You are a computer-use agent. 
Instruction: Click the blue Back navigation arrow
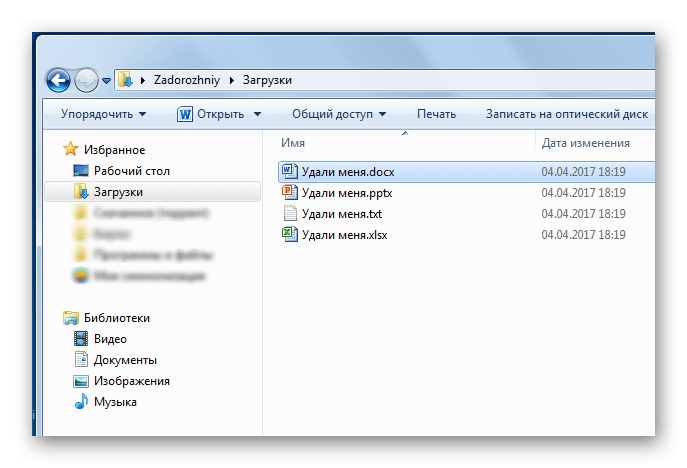[58, 80]
